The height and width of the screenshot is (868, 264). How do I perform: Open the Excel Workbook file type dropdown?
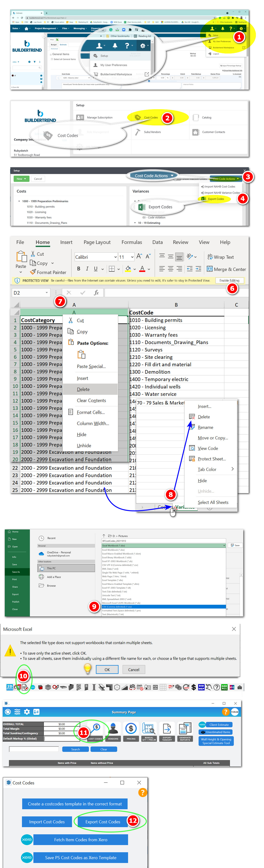[x=163, y=545]
